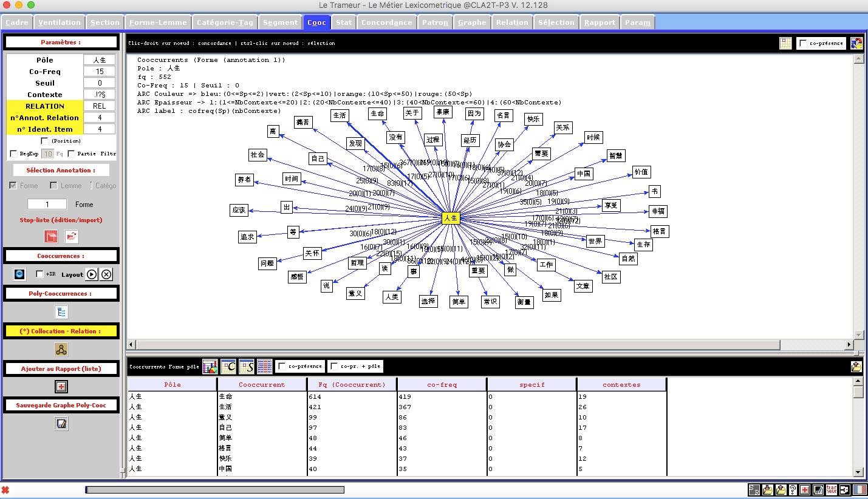Viewport: 868px width, 499px height.
Task: Select the yellow 人生 pole node
Action: coord(451,218)
